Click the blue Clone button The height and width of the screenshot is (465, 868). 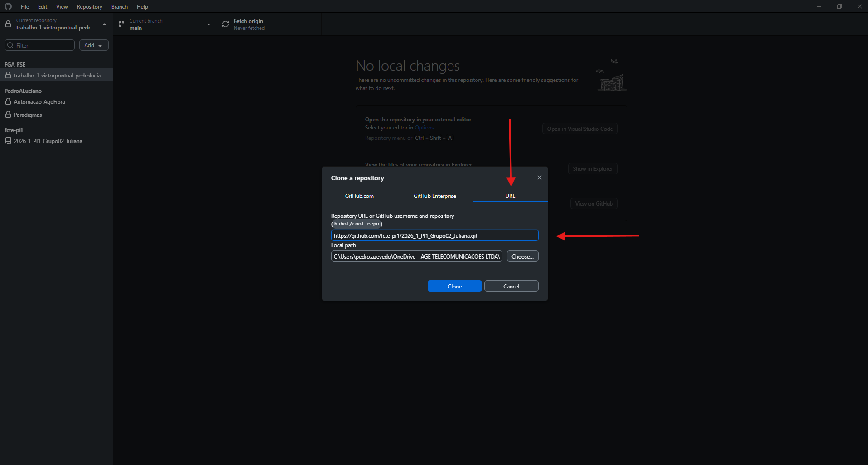[x=454, y=286]
